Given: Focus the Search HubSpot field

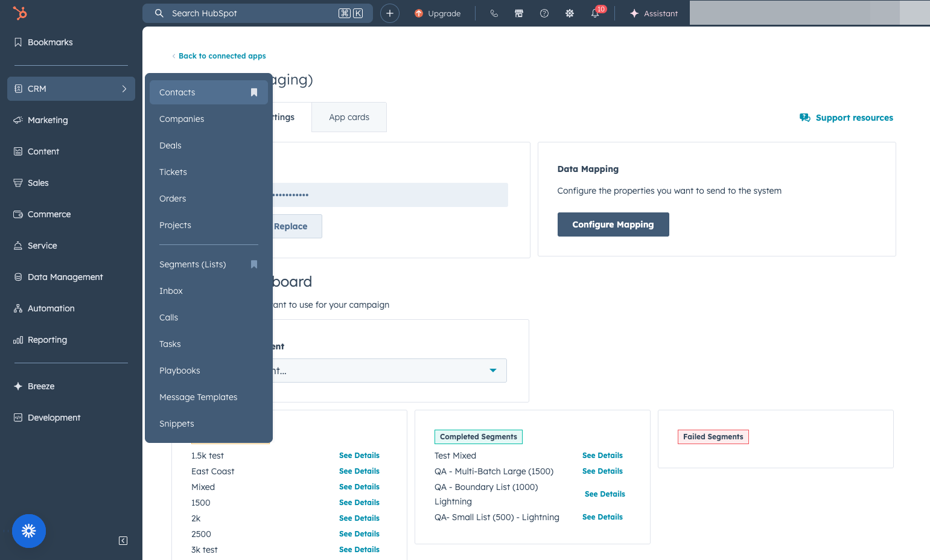Looking at the screenshot, I should (258, 13).
